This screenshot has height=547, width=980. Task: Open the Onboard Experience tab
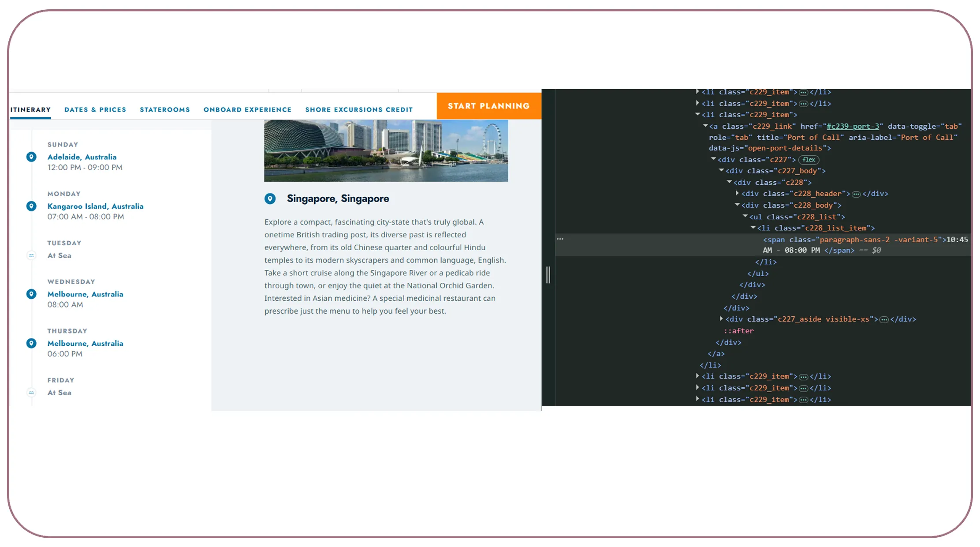[247, 109]
